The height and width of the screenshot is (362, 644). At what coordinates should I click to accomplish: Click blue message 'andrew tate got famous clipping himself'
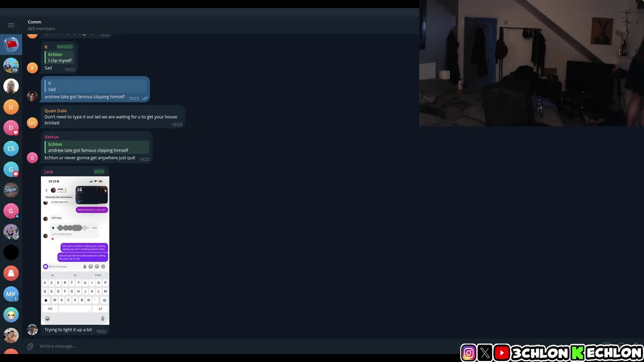coord(85,97)
